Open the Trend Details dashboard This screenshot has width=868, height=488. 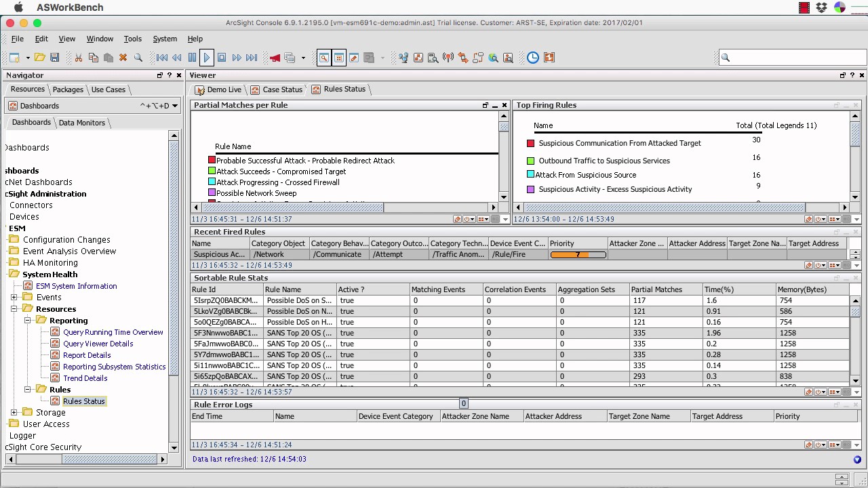coord(85,378)
